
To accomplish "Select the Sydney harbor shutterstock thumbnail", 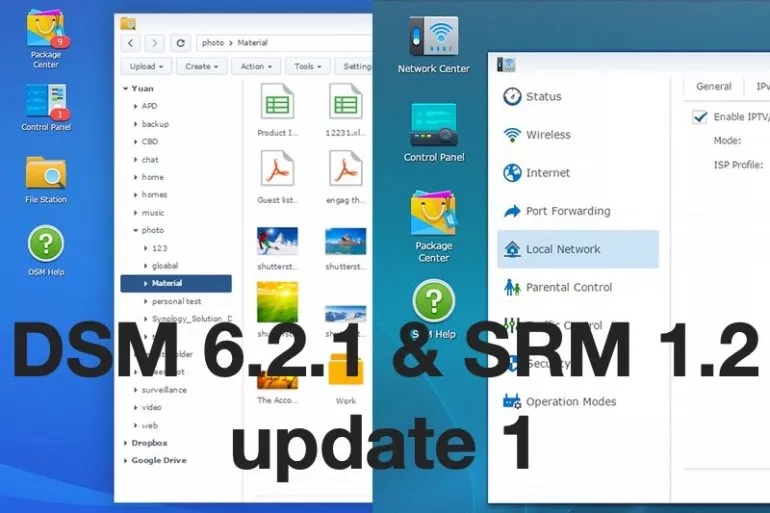I will pos(345,241).
